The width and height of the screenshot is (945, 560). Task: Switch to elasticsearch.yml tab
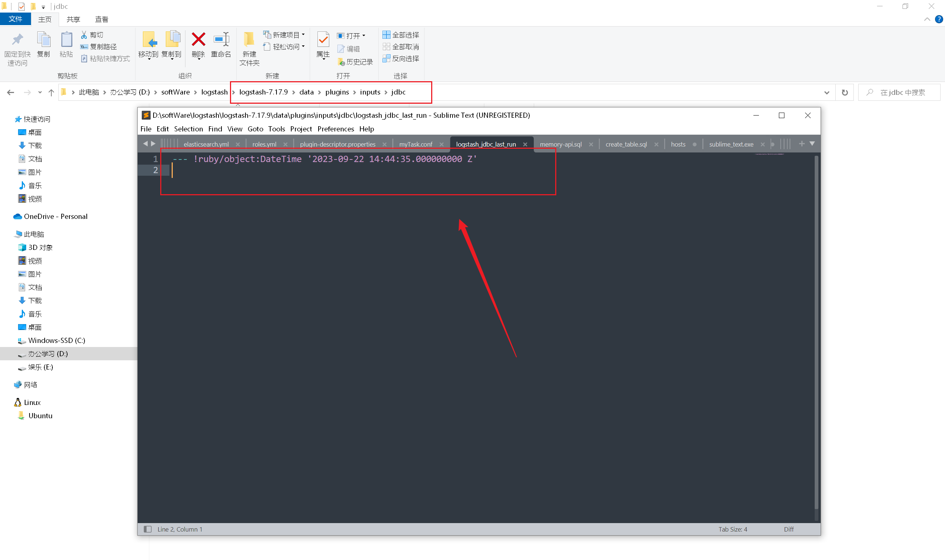click(206, 144)
